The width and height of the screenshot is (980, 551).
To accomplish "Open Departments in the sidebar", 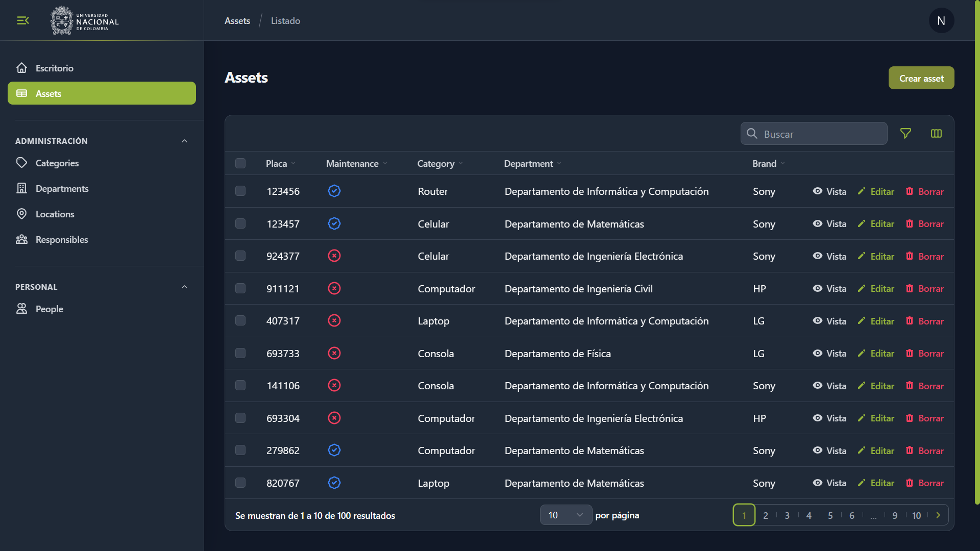I will (62, 189).
